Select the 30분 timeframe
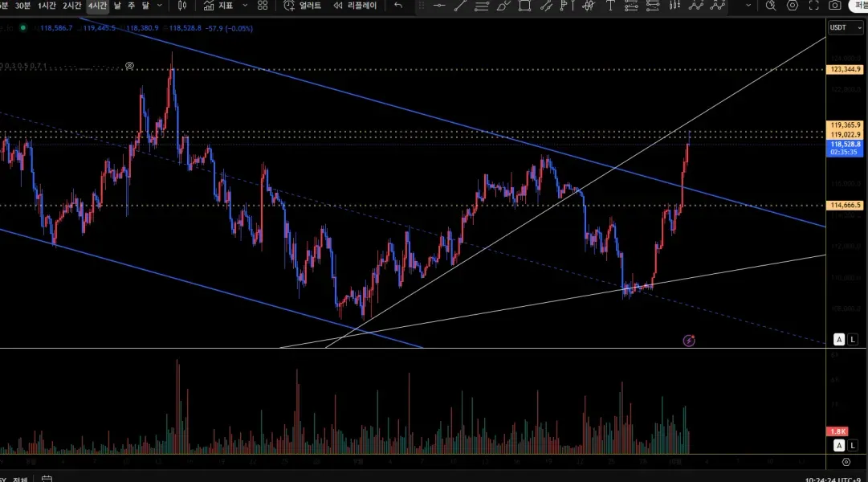The height and width of the screenshot is (482, 868). pyautogui.click(x=22, y=6)
